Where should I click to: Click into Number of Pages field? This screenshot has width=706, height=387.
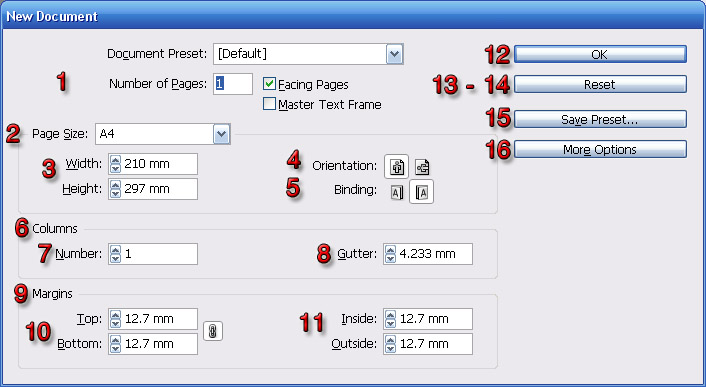pyautogui.click(x=233, y=84)
